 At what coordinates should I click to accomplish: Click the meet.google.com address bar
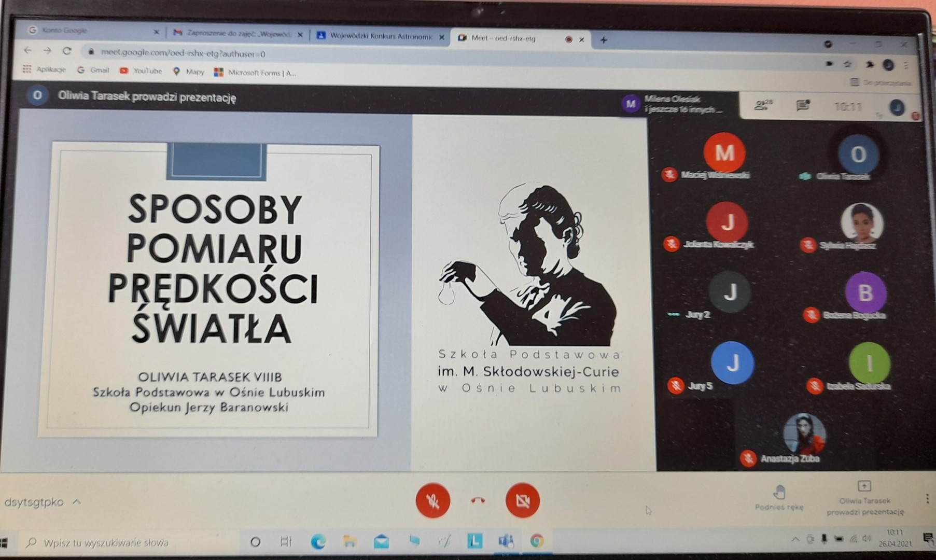pos(183,53)
